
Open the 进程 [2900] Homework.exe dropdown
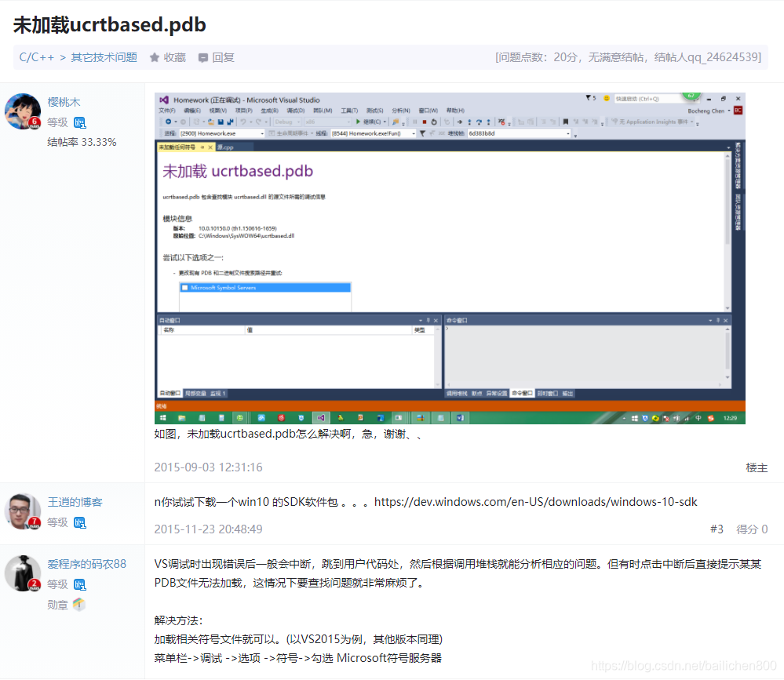click(222, 133)
